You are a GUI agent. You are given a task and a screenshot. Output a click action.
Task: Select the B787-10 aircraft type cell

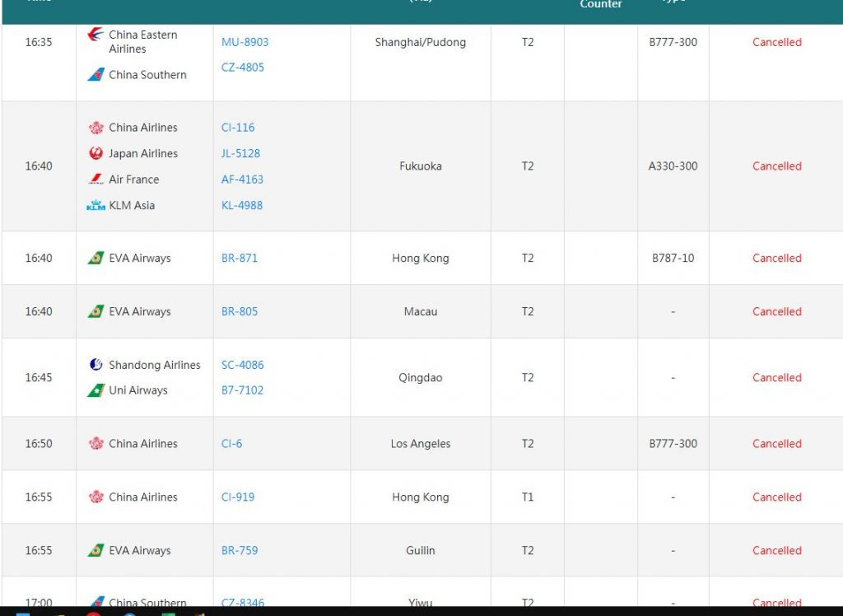point(673,259)
